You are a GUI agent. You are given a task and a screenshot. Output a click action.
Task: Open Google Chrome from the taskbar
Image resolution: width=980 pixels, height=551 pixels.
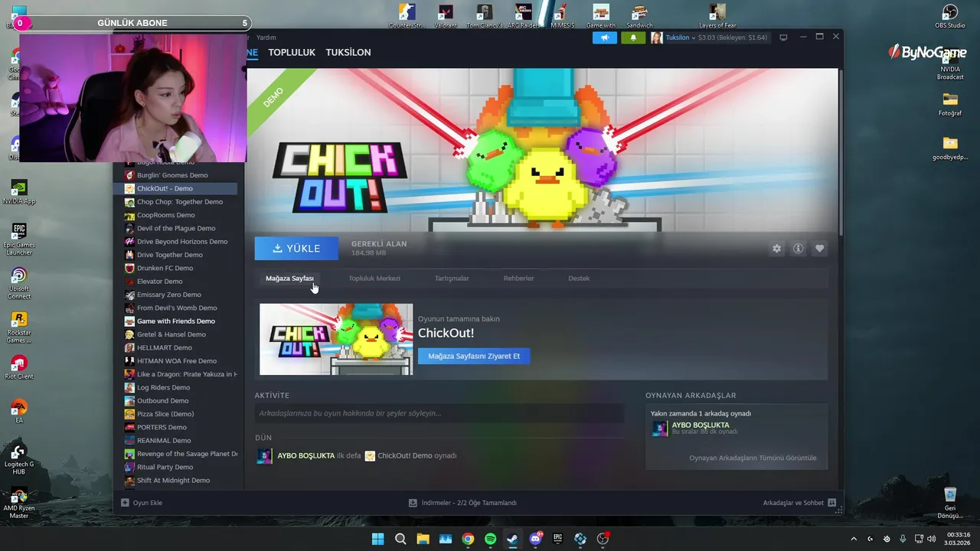tap(468, 539)
